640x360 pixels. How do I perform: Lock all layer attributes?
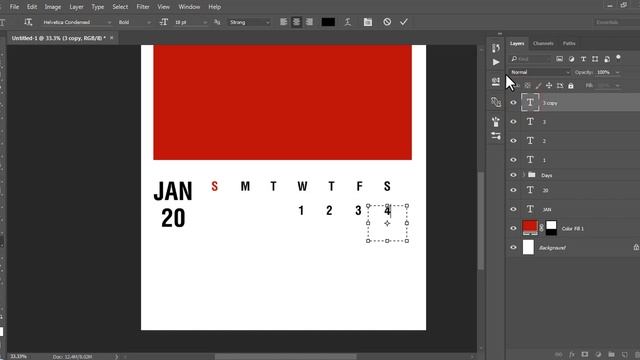point(571,86)
